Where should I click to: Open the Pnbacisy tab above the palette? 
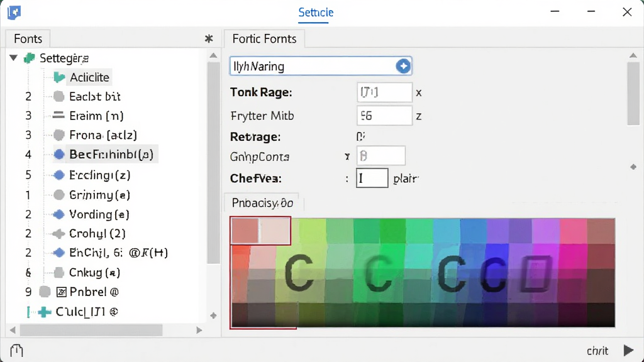tap(262, 203)
